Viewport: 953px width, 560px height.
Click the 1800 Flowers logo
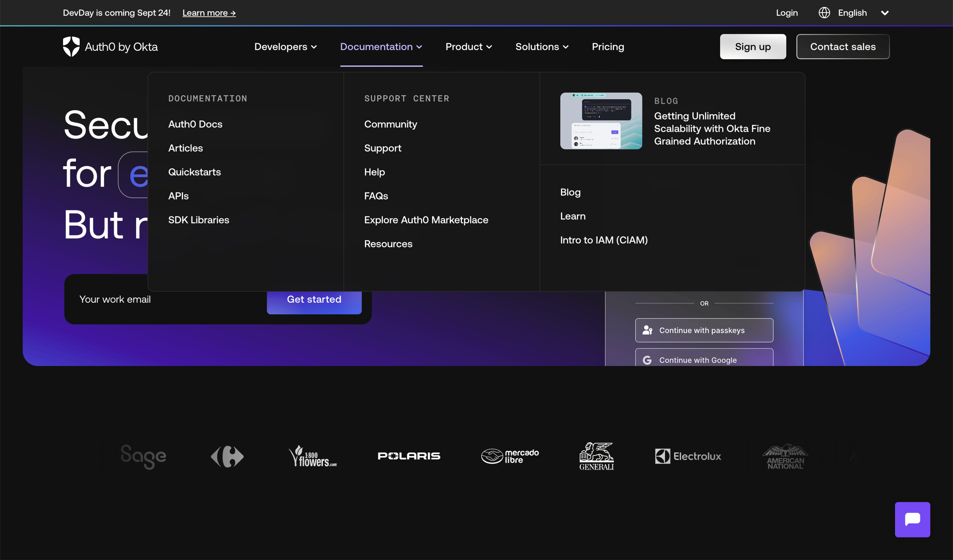(x=313, y=456)
